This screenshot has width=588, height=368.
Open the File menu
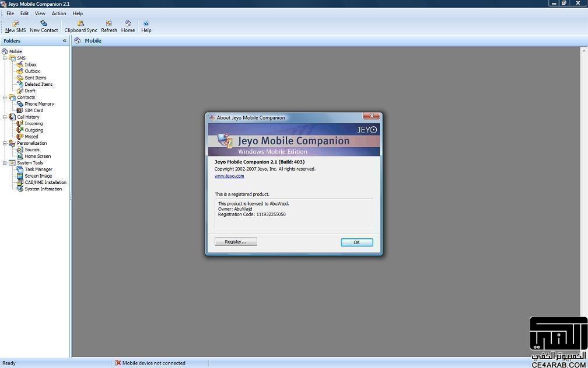(10, 13)
